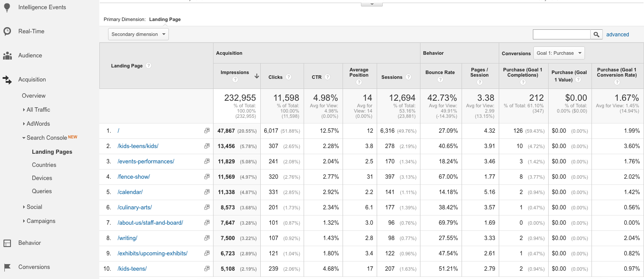This screenshot has height=279, width=644.
Task: Click the Behavior layout icon in sidebar
Action: [x=7, y=243]
